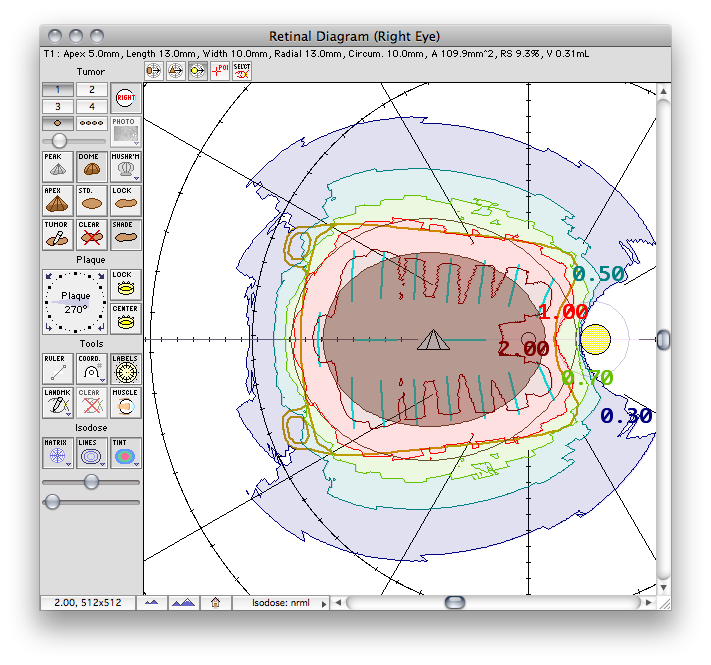Open the Isodose: nrml popup menu
The height and width of the screenshot is (665, 711).
(281, 603)
